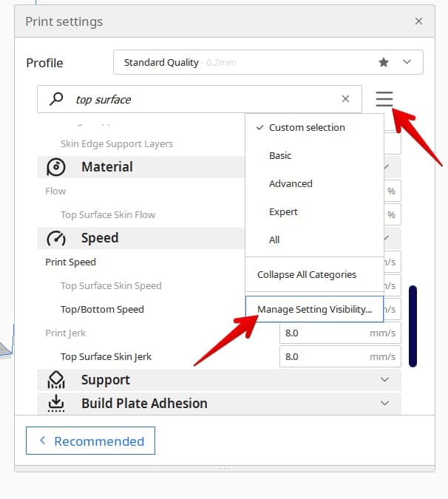Select the Custom selection visibility option

(306, 127)
